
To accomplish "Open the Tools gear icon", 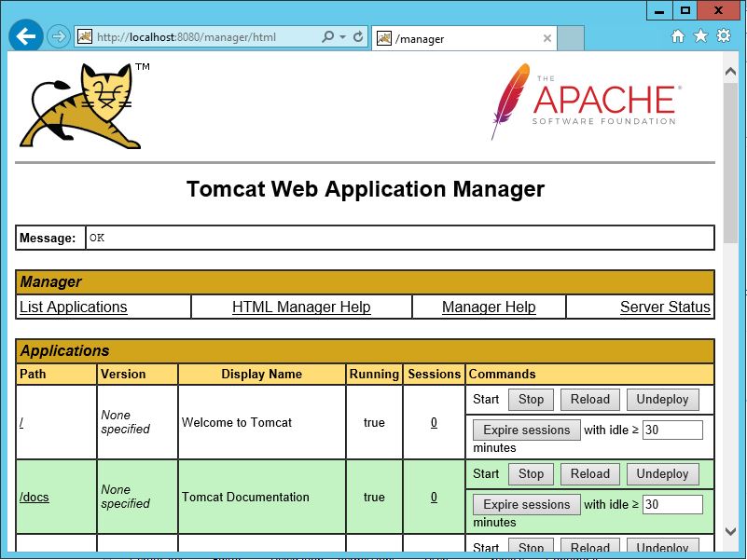I will 723,35.
